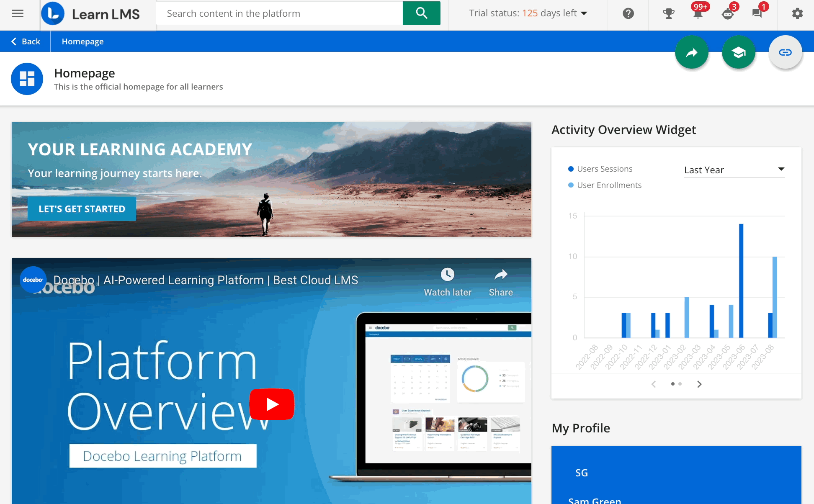Click the Watch later clock icon

point(447,275)
